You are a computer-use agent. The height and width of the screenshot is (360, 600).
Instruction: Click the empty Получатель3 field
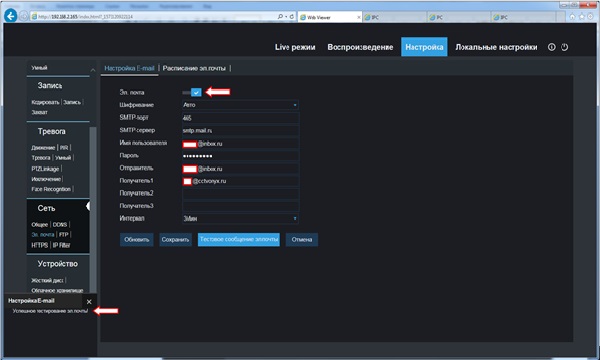(x=240, y=206)
